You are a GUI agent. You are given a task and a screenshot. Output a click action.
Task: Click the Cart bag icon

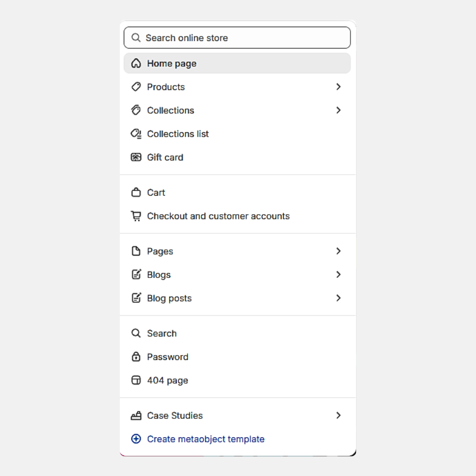[136, 192]
